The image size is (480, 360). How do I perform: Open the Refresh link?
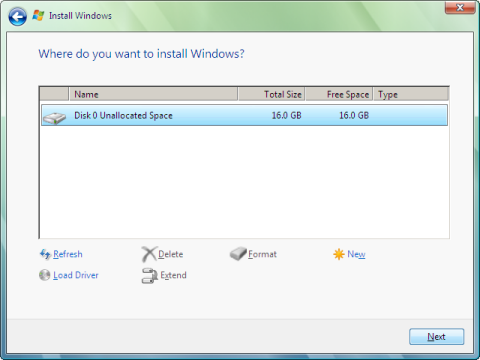click(x=68, y=254)
